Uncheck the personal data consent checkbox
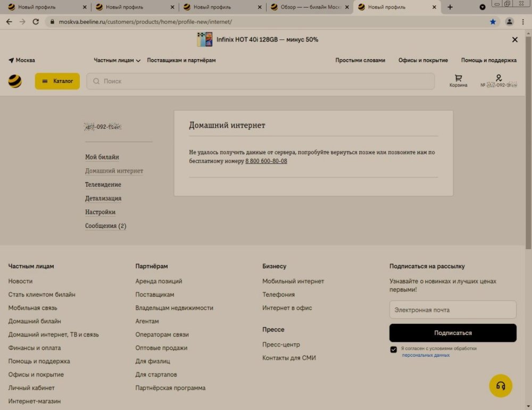Viewport: 532px width, 410px height. (x=394, y=349)
